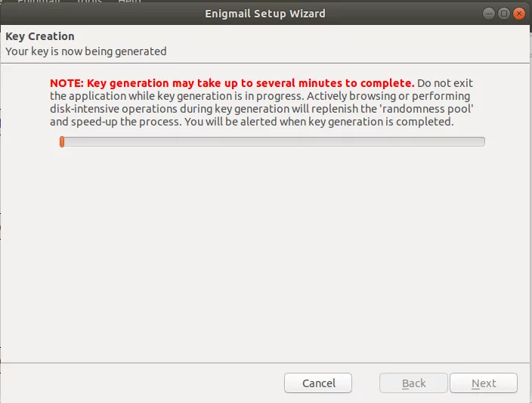Click the red NOTE warning text
The width and height of the screenshot is (532, 403).
[x=232, y=83]
